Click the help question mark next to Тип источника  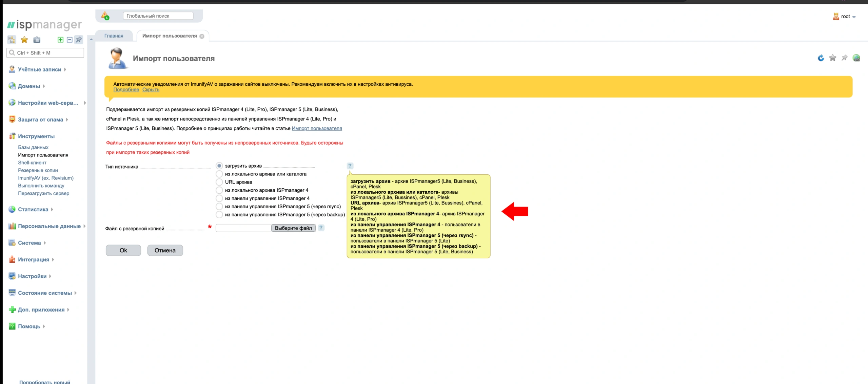(350, 166)
